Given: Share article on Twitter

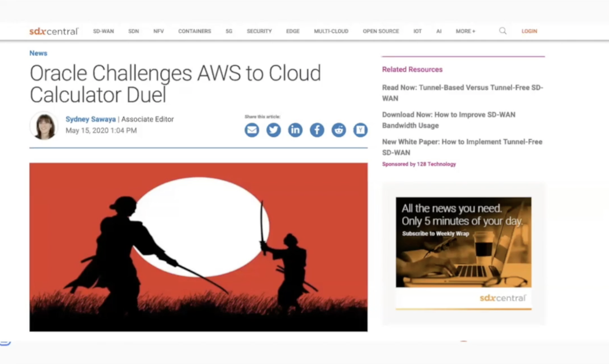Looking at the screenshot, I should pyautogui.click(x=273, y=130).
